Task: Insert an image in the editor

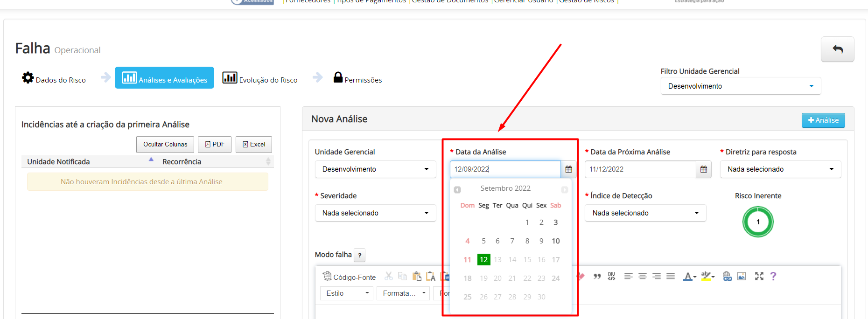Action: coord(742,277)
